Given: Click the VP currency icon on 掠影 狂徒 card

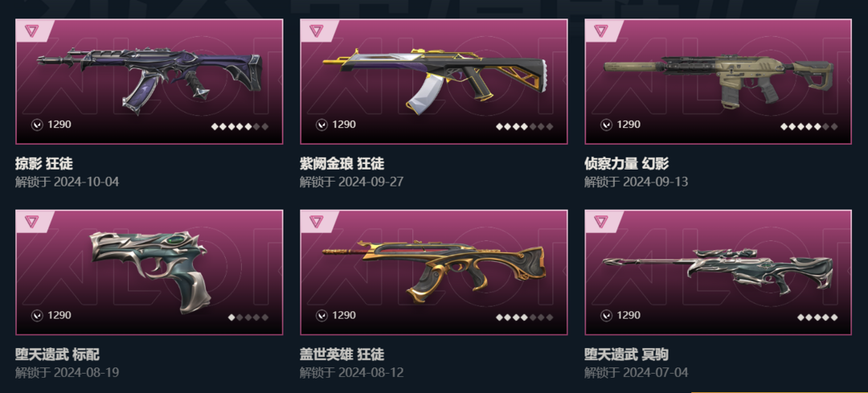Looking at the screenshot, I should click(x=36, y=125).
